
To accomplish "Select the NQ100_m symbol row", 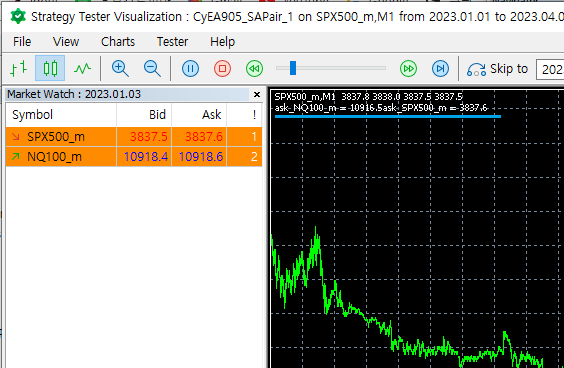I will click(x=134, y=156).
